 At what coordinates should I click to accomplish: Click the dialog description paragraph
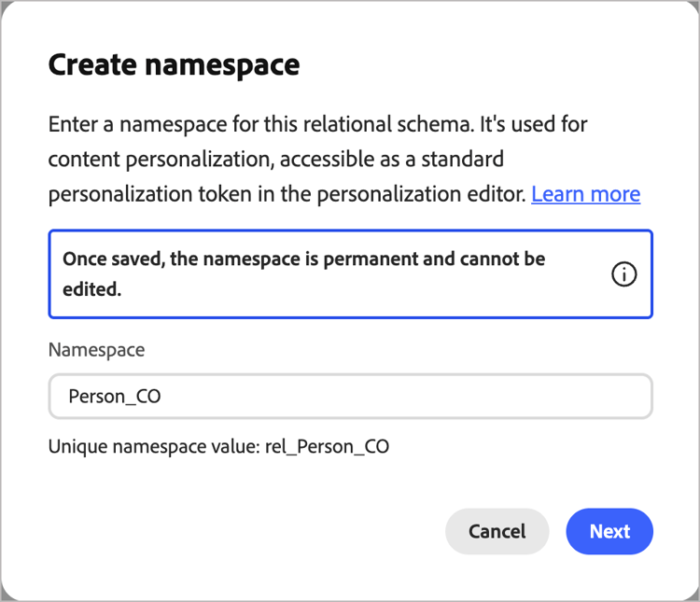pyautogui.click(x=317, y=159)
